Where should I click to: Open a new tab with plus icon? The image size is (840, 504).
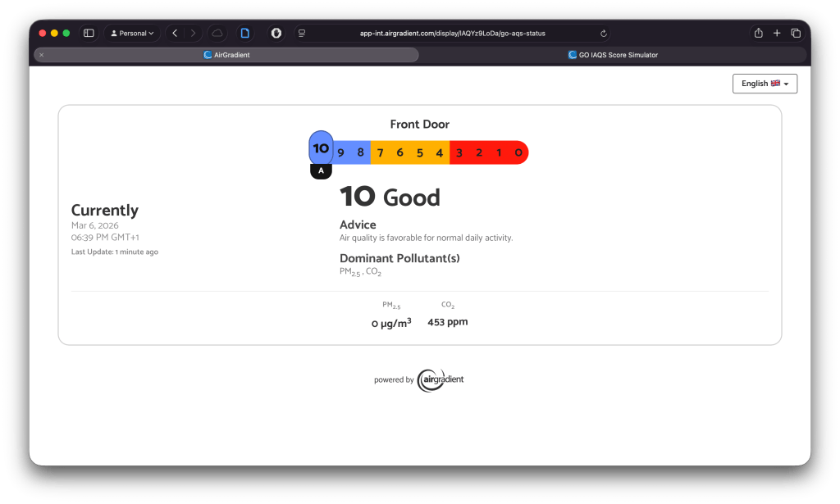(777, 34)
